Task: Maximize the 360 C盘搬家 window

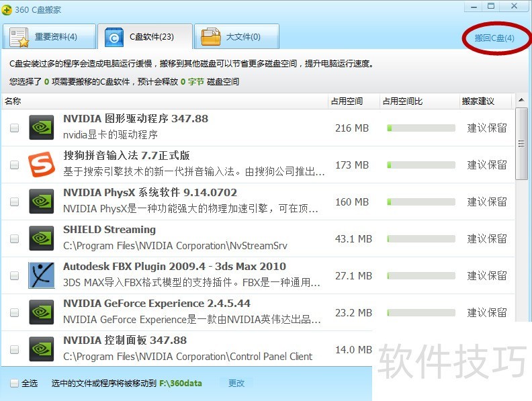Action: 491,7
